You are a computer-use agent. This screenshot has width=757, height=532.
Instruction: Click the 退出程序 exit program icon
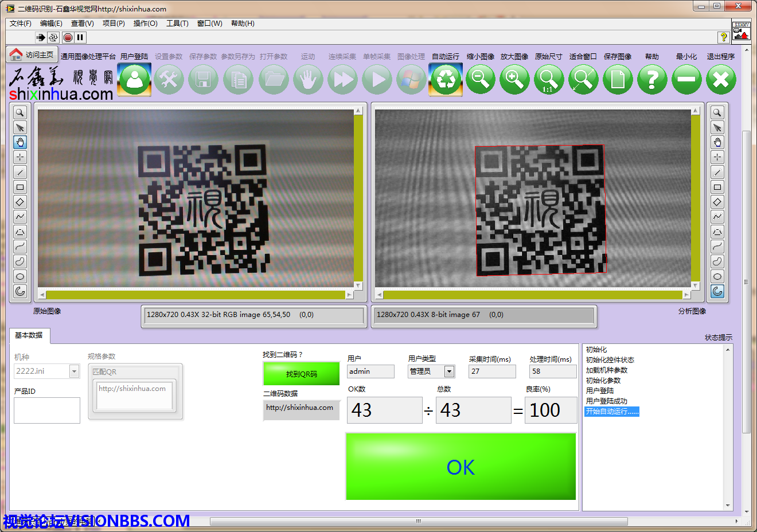coord(721,79)
